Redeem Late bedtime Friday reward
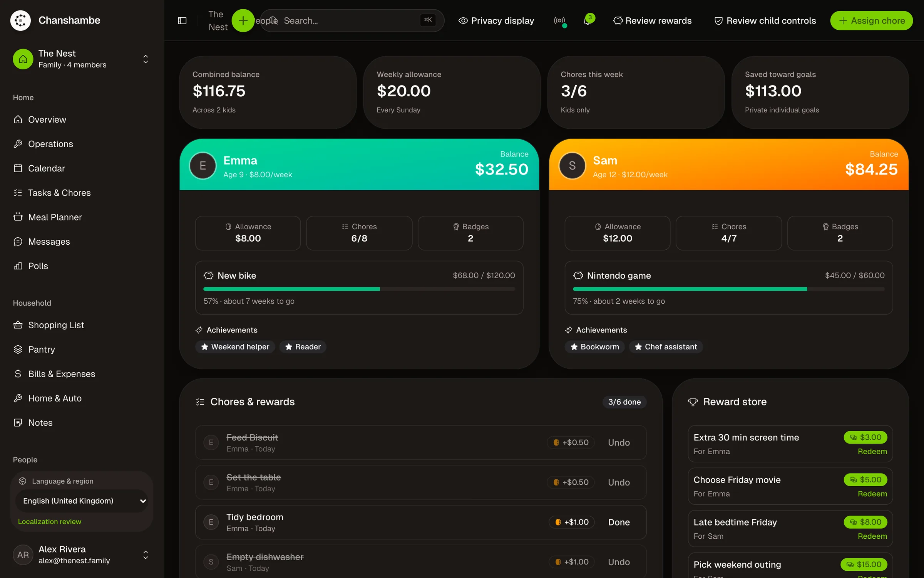Screen dimensions: 924x578 872,536
